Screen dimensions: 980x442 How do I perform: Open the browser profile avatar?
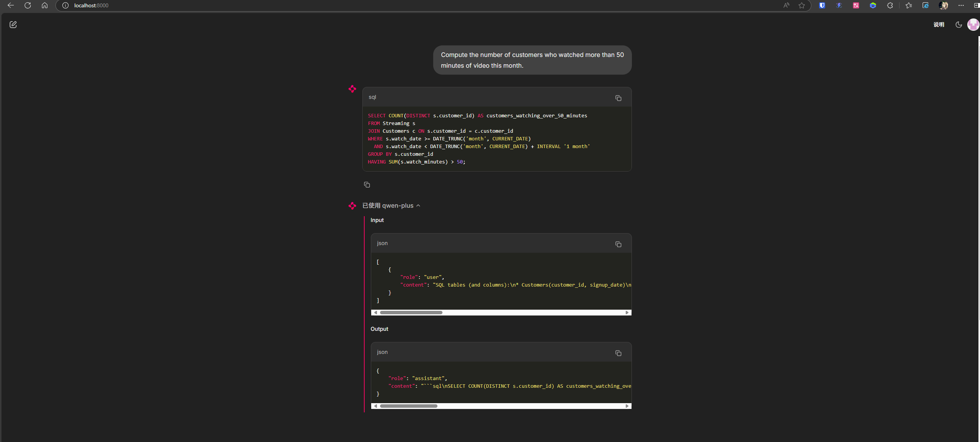coord(943,5)
